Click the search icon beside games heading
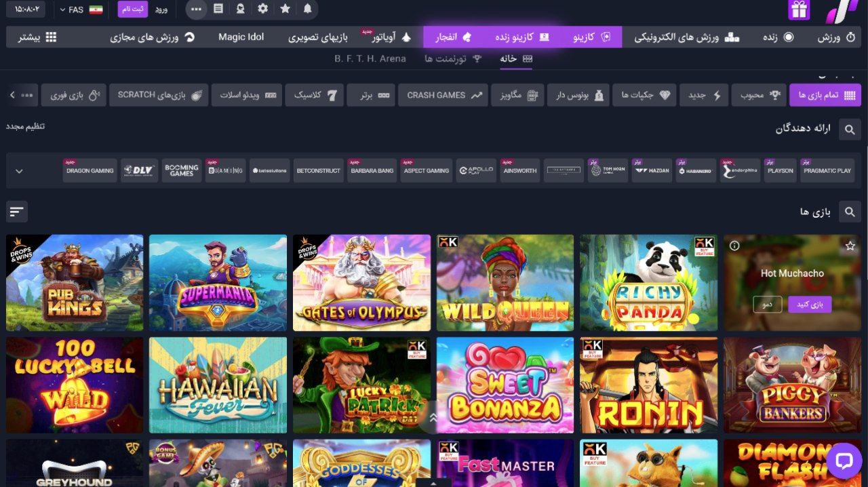The height and width of the screenshot is (487, 868). coord(849,212)
